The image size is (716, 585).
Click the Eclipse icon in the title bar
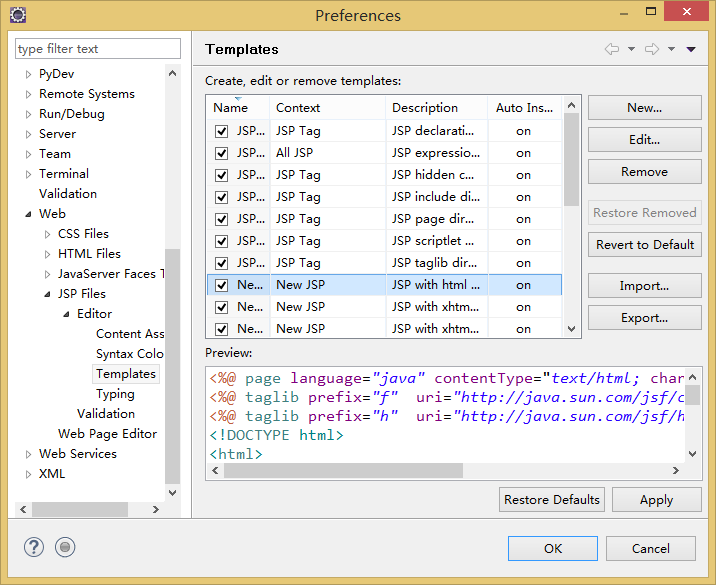tap(18, 15)
